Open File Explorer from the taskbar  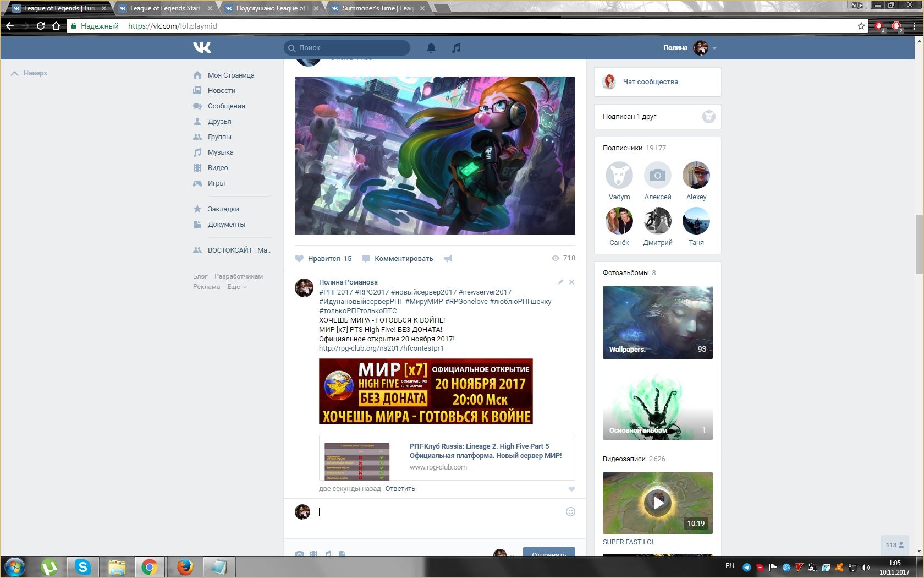click(117, 566)
